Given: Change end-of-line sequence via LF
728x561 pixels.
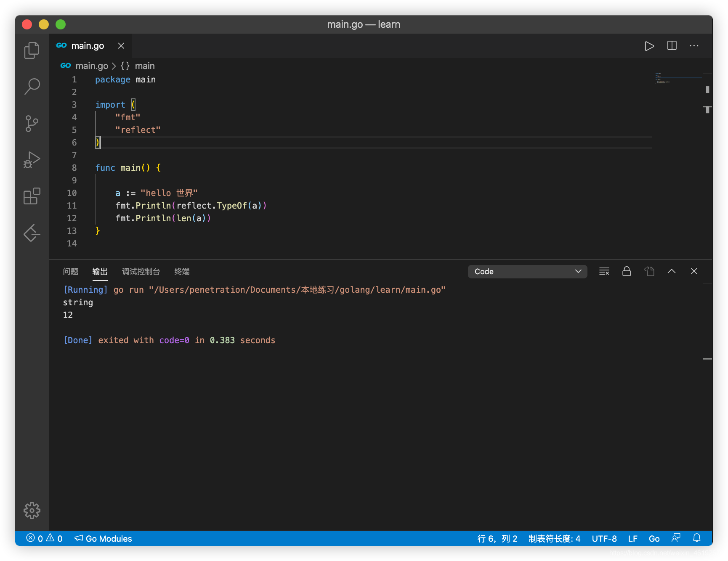Looking at the screenshot, I should click(x=632, y=538).
